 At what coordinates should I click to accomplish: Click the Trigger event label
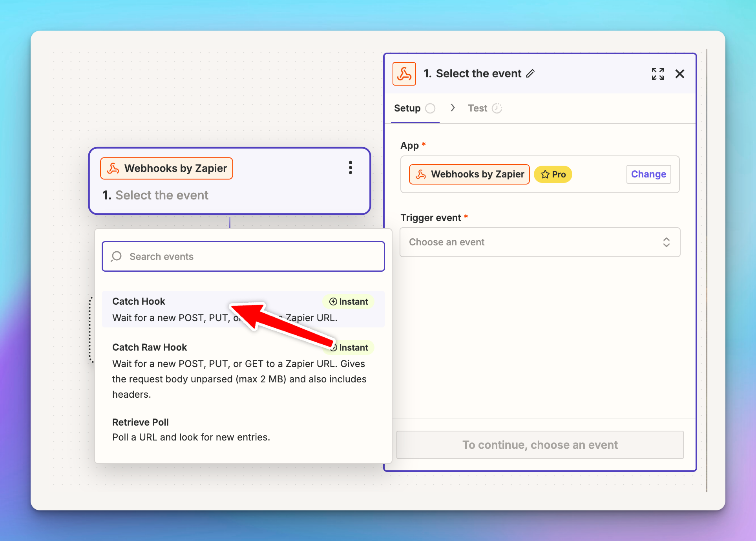pyautogui.click(x=431, y=218)
